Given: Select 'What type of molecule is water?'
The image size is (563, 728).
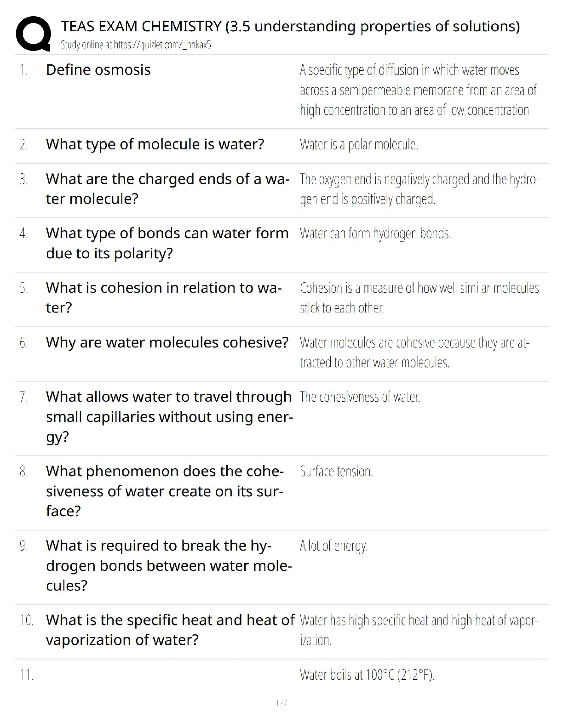Looking at the screenshot, I should (x=155, y=144).
